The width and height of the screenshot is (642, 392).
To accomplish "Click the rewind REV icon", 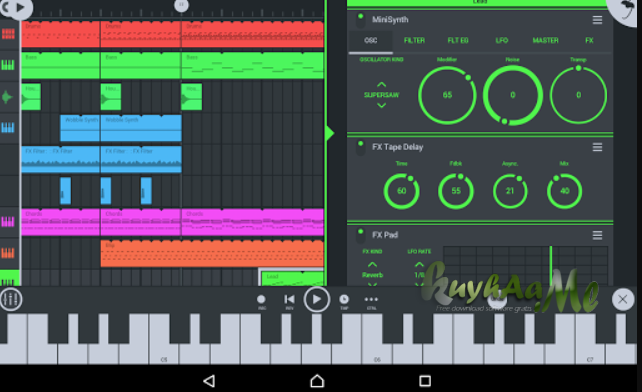I will (289, 301).
